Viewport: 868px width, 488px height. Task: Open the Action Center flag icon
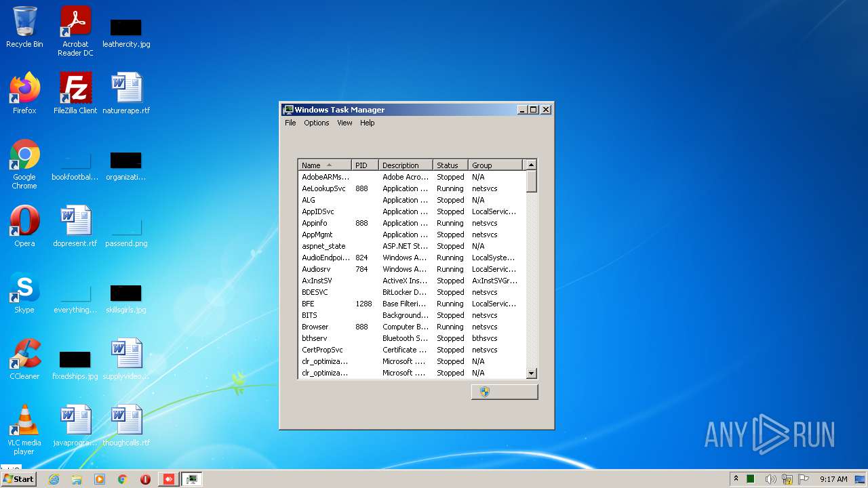(803, 479)
